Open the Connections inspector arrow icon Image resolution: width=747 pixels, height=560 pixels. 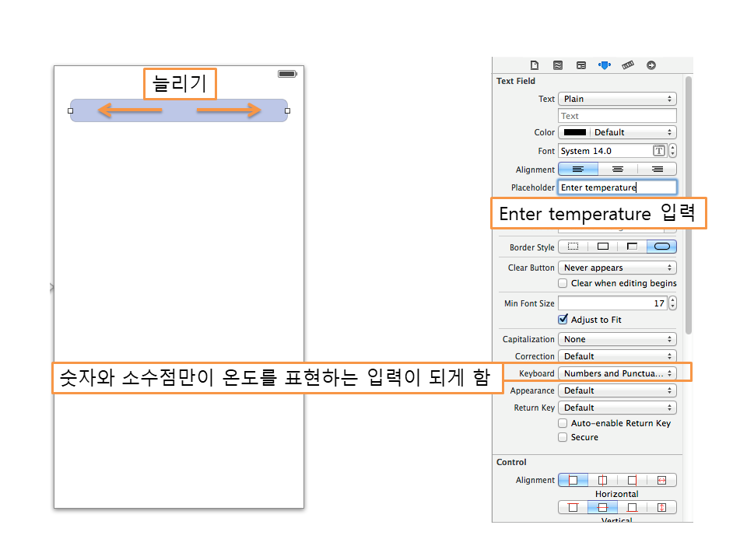(651, 65)
